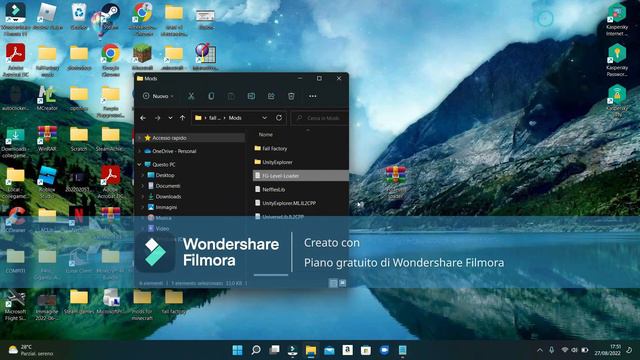Select the Fall Factory folder in Mods window
This screenshot has width=640, height=360.
[275, 149]
